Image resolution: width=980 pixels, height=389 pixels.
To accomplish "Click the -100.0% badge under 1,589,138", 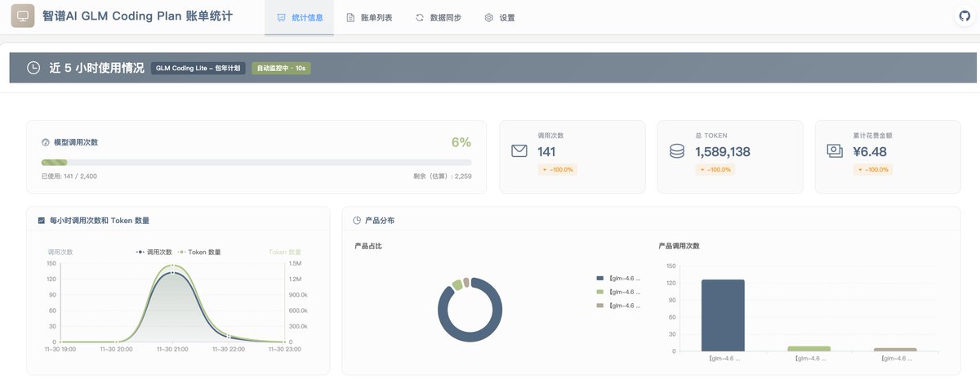I will coord(715,170).
